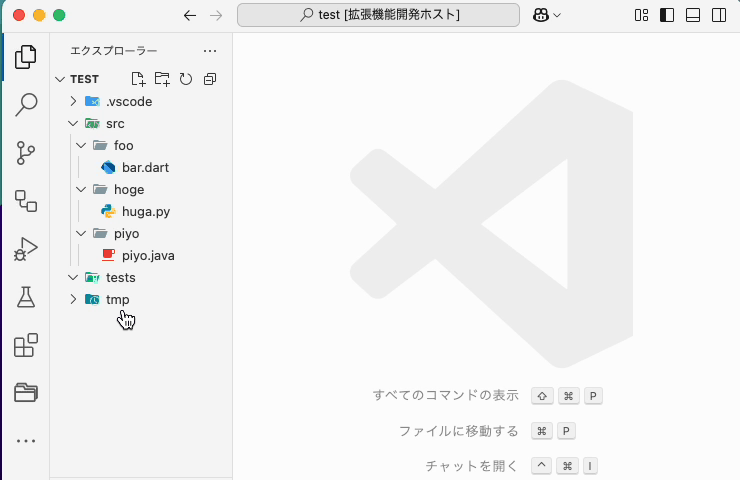Click the command center search box

378,15
